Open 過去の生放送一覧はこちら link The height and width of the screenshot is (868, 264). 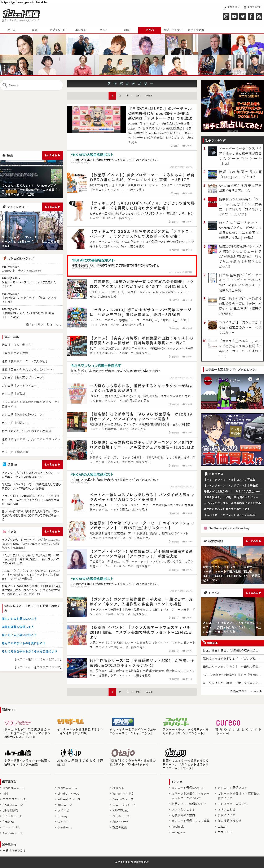click(x=44, y=325)
